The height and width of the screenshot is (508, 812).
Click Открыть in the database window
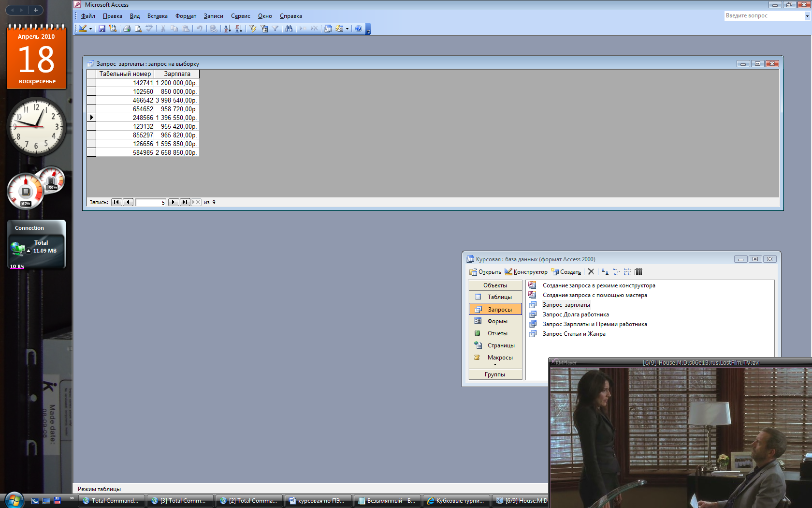[x=485, y=272]
